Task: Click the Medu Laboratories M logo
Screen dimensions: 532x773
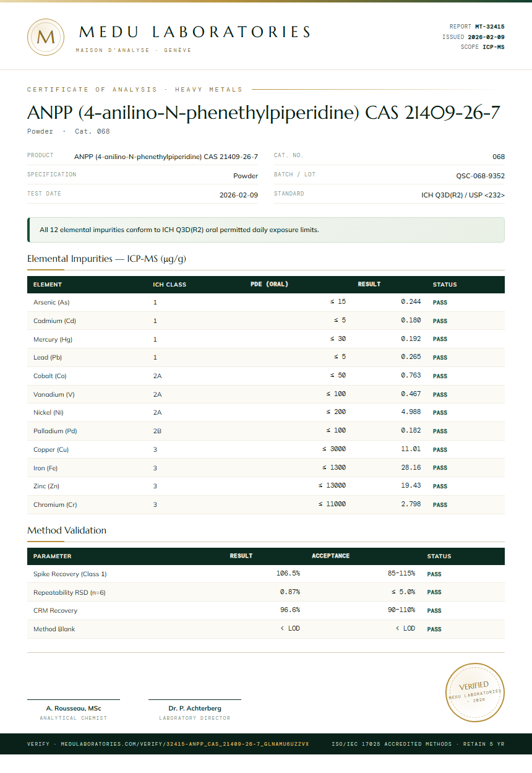Action: tap(46, 37)
